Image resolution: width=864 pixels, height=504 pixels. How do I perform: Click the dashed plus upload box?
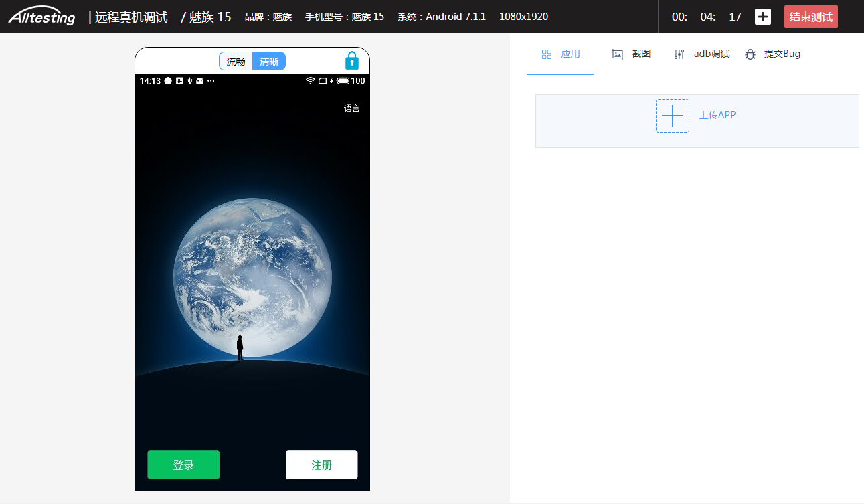[673, 116]
